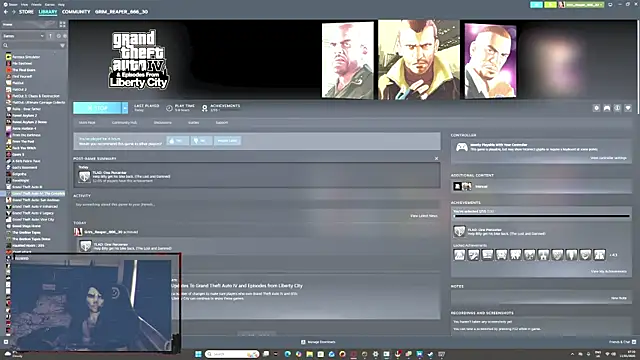Open the Support tab
This screenshot has width=640, height=360.
pyautogui.click(x=222, y=122)
